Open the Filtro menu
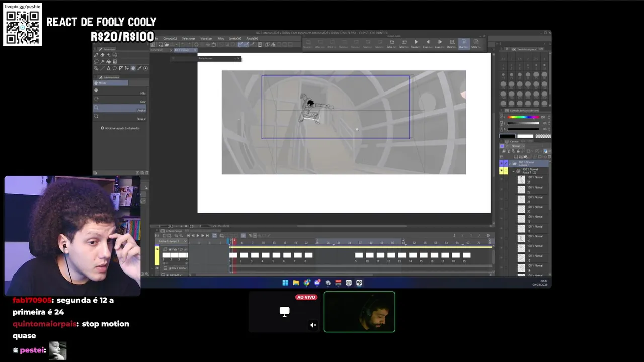 [221, 38]
